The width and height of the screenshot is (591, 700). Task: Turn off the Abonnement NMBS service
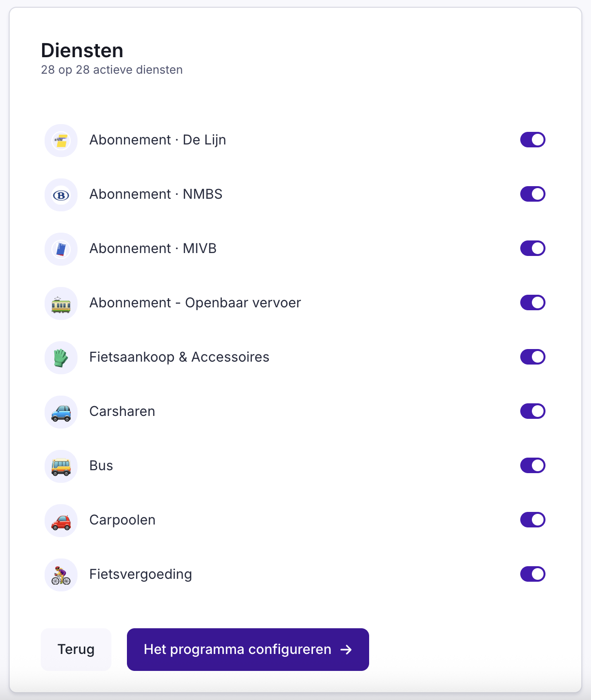pyautogui.click(x=532, y=194)
